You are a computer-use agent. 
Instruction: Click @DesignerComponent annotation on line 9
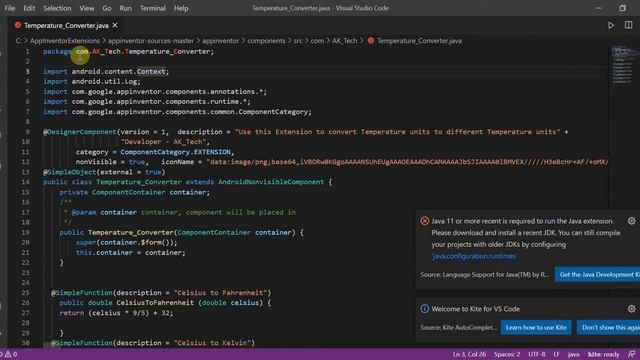(x=80, y=132)
